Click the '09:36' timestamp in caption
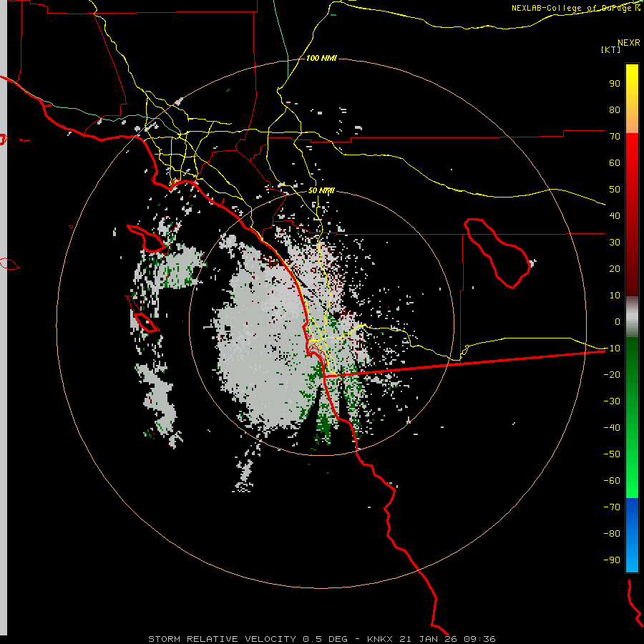 click(x=479, y=639)
